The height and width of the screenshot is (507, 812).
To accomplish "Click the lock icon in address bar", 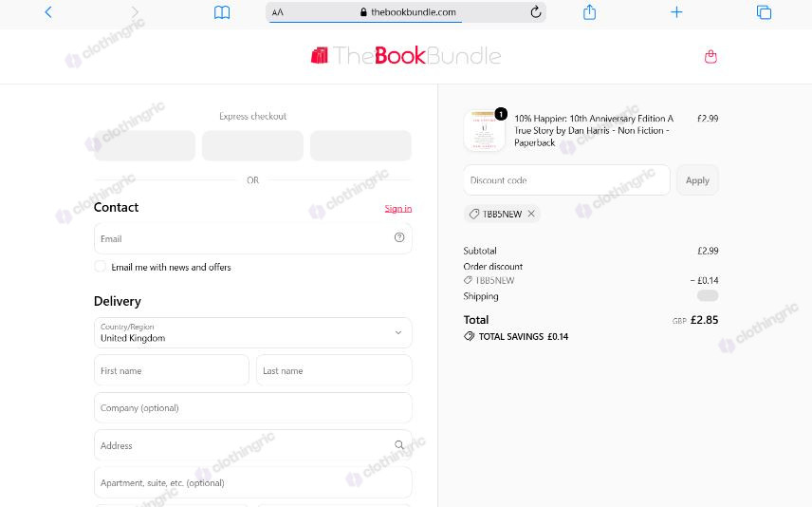I will tap(363, 12).
